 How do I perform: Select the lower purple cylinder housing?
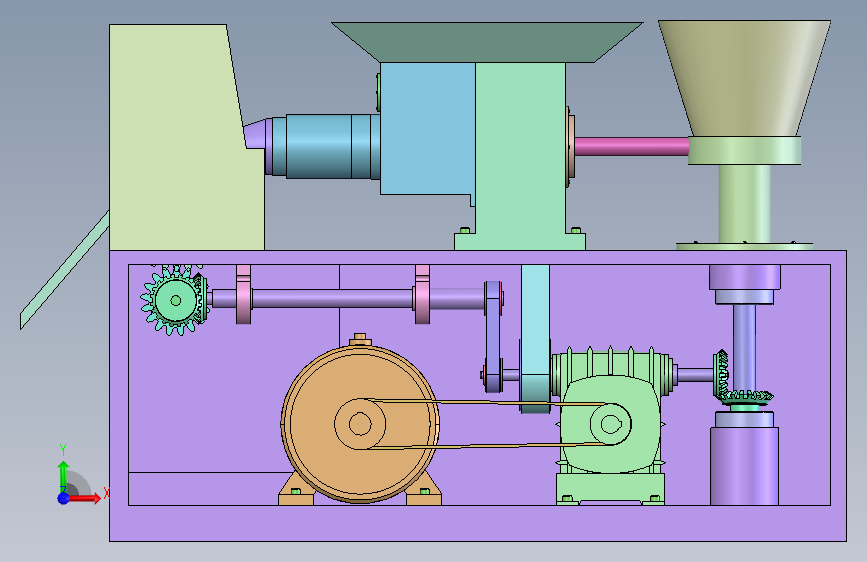744,465
